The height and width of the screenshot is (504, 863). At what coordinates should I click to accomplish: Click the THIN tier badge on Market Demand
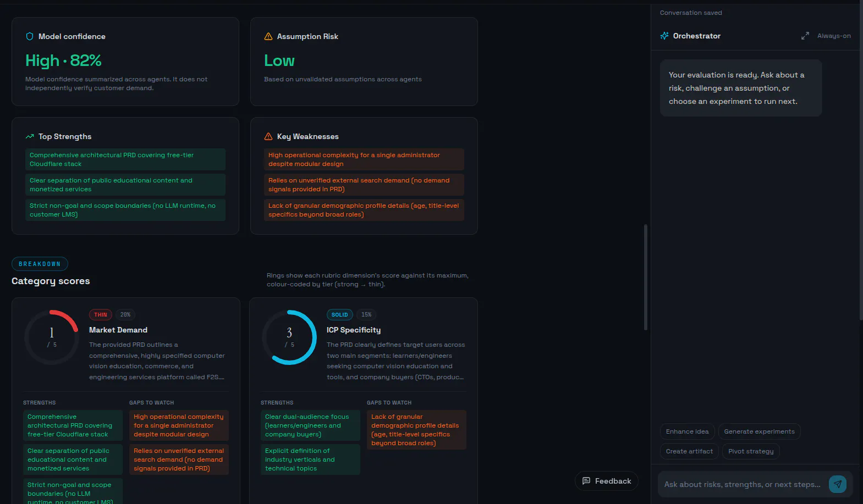101,315
